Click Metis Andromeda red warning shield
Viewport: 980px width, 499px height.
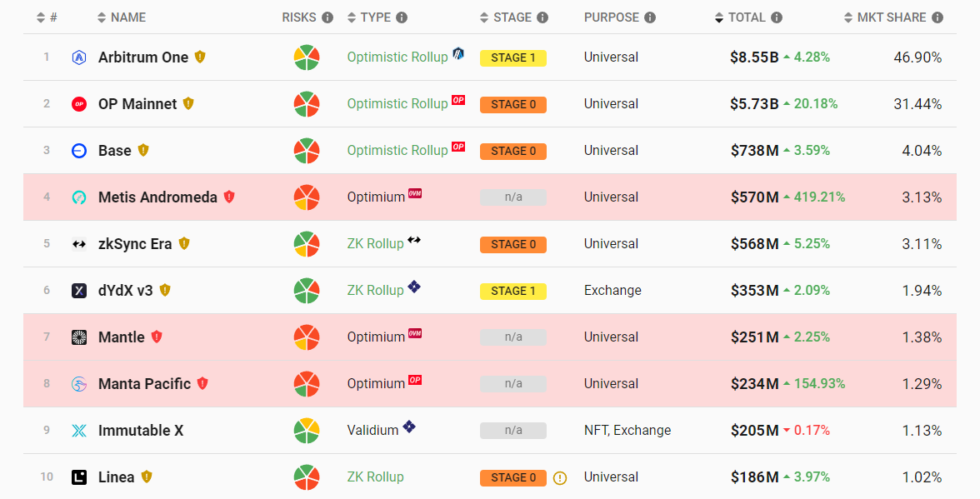(229, 197)
